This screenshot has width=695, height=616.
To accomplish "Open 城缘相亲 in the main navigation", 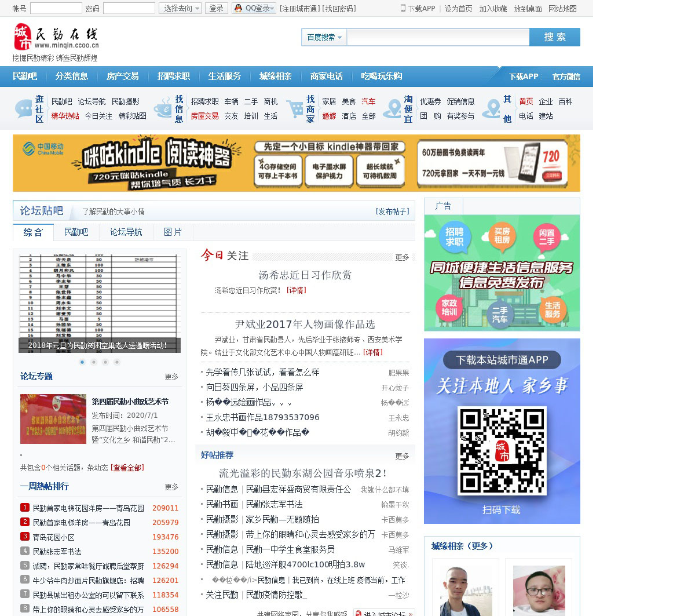I will (x=276, y=76).
